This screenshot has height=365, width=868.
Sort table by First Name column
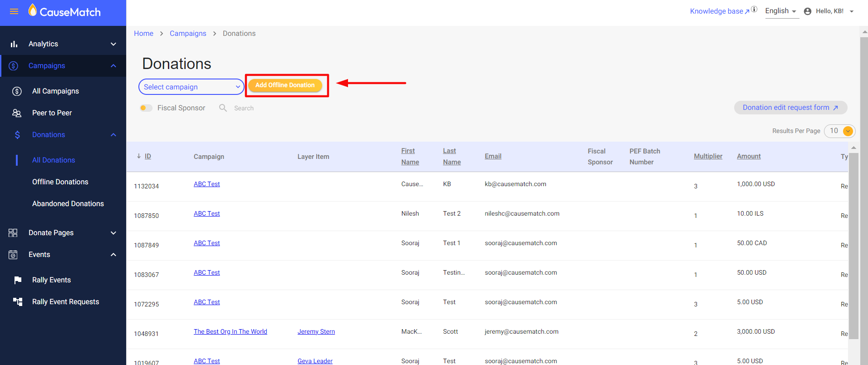pos(410,156)
